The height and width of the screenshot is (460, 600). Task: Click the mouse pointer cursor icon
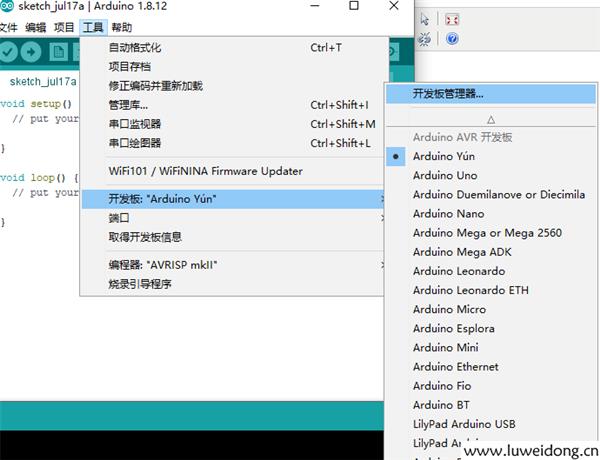pyautogui.click(x=425, y=19)
